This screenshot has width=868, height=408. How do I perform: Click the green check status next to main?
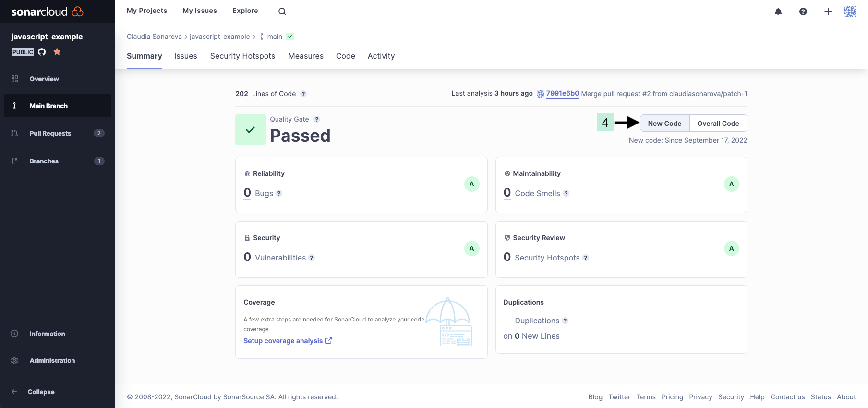pos(290,37)
